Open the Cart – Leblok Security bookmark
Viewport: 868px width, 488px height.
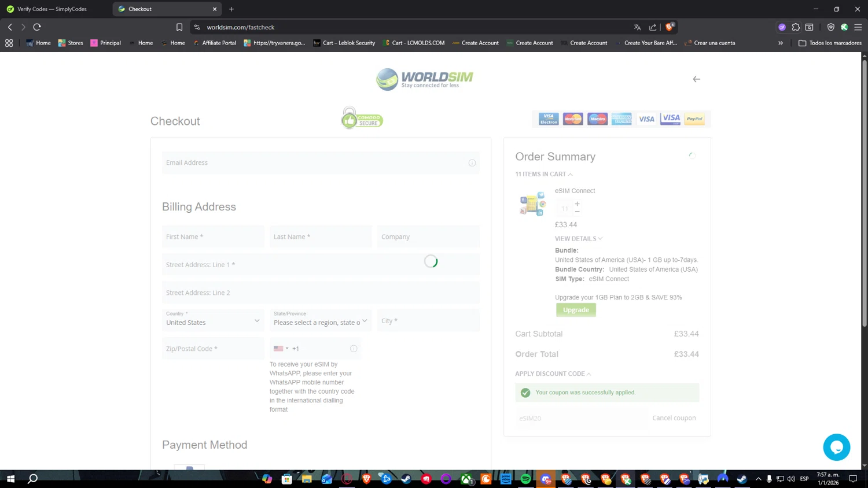coord(344,43)
